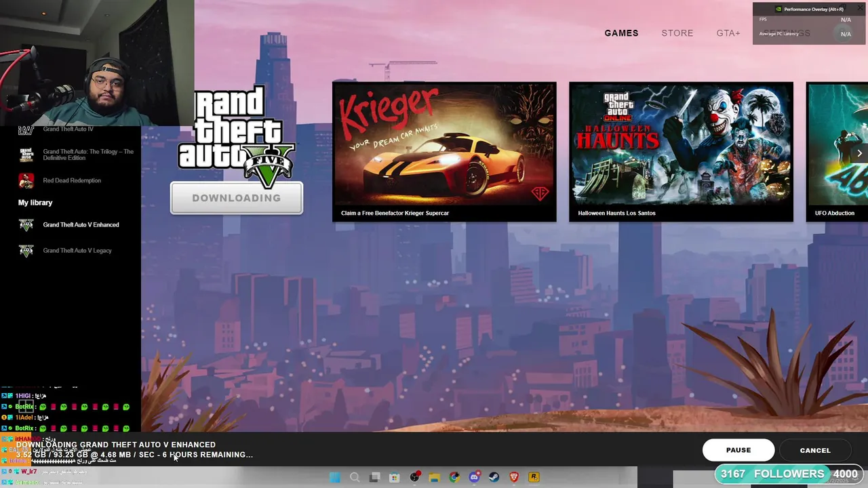This screenshot has width=868, height=488.
Task: Open the Halloween Haunts Los Santos card
Action: [x=681, y=152]
